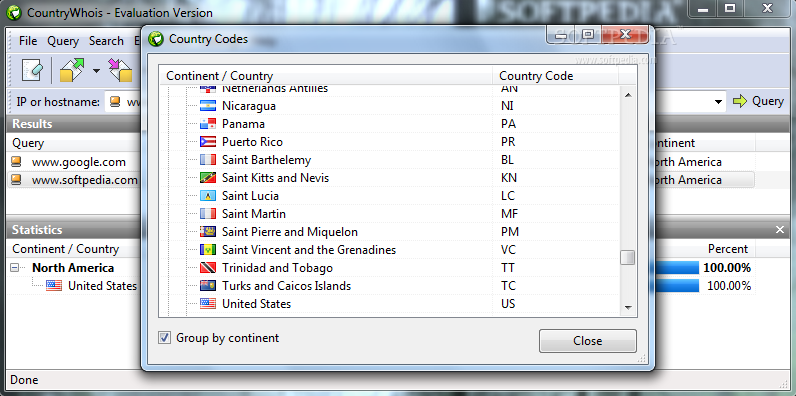Open the Search menu
Screen dimensions: 796x396
(x=106, y=41)
